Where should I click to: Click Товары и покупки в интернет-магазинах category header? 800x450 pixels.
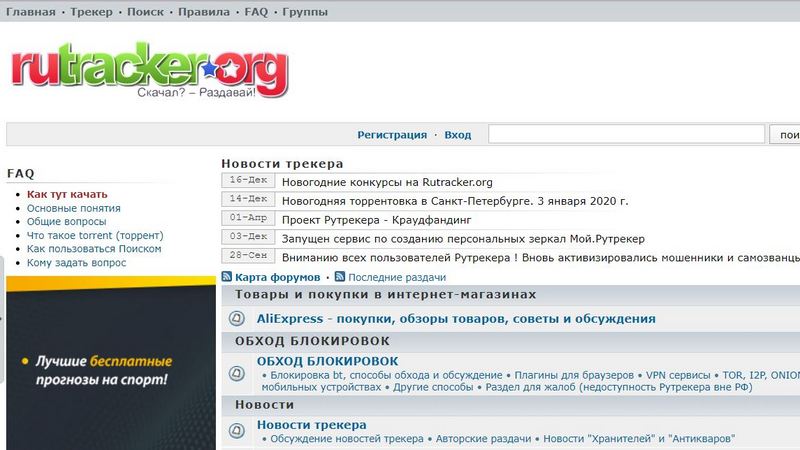tap(386, 295)
